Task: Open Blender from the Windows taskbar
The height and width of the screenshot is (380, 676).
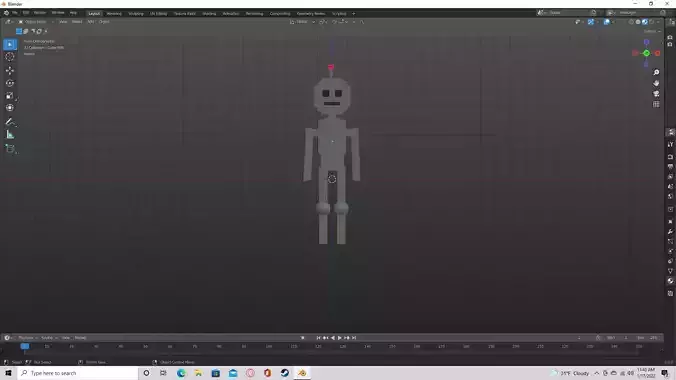Action: pyautogui.click(x=302, y=373)
